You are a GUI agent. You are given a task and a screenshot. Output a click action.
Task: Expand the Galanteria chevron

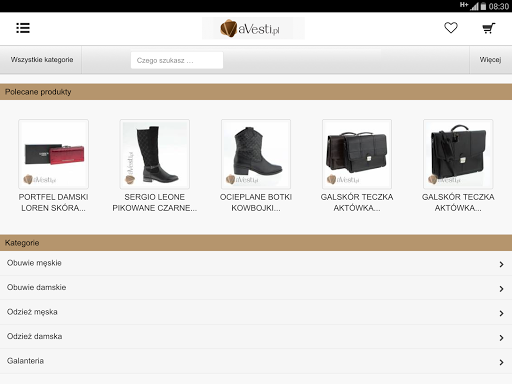(501, 362)
